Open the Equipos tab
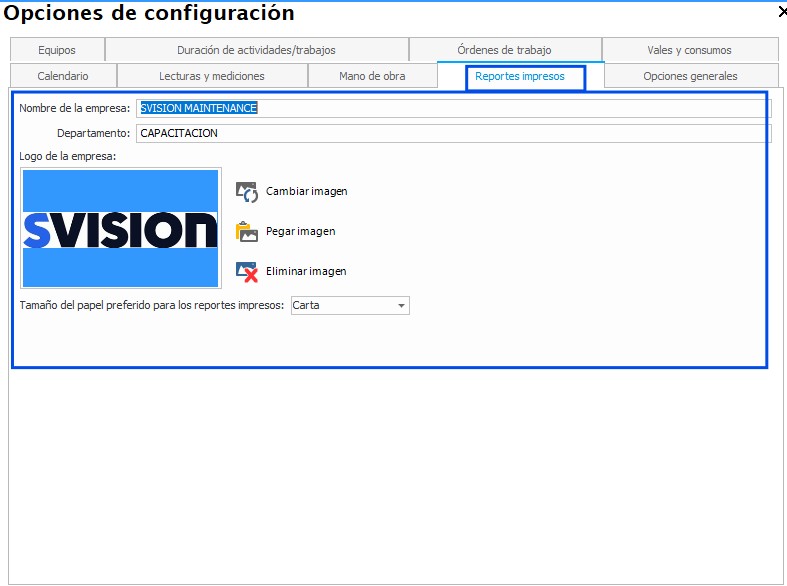Image resolution: width=787 pixels, height=586 pixels. click(x=57, y=50)
